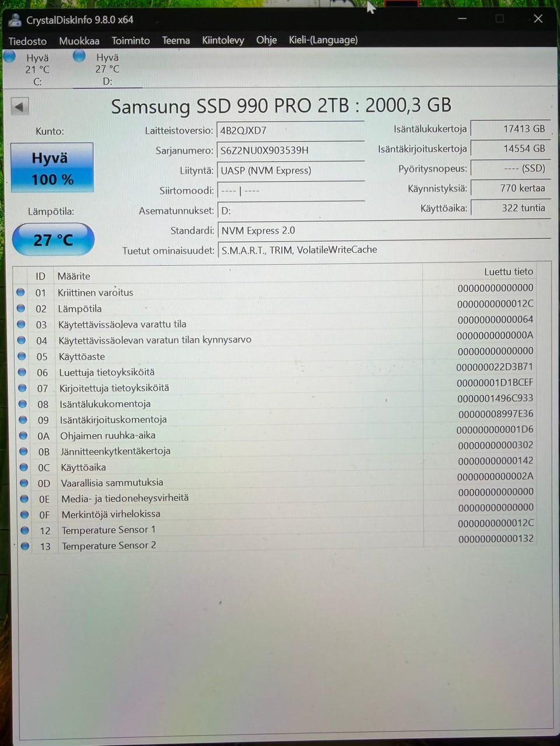Click the standard field NVM Express 2.0
Screen dimensions: 560x746
coord(384,230)
